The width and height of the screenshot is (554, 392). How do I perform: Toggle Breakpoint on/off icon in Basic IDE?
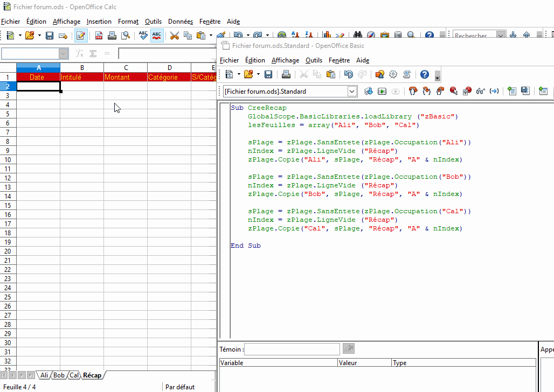[454, 92]
